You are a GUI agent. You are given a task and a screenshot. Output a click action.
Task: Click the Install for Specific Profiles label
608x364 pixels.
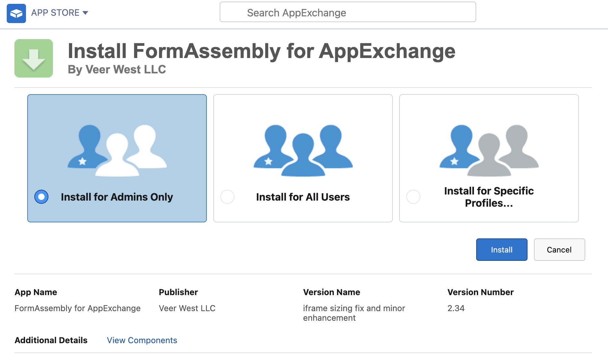pyautogui.click(x=489, y=197)
